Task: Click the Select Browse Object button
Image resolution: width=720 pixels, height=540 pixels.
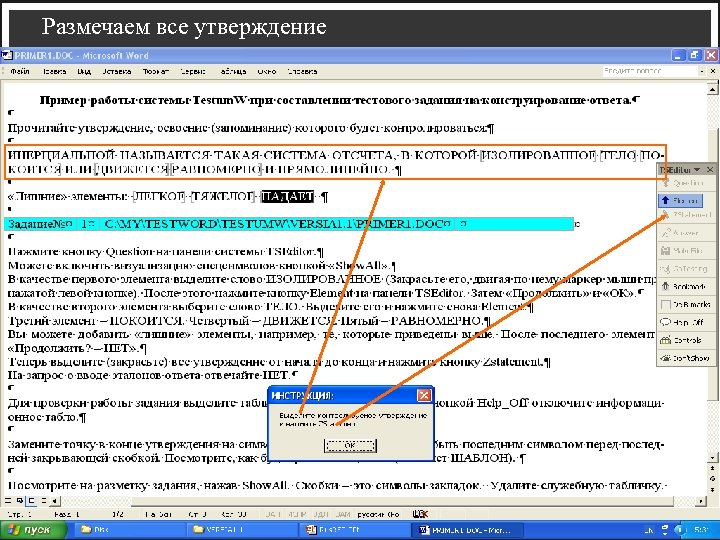Action: pyautogui.click(x=712, y=478)
